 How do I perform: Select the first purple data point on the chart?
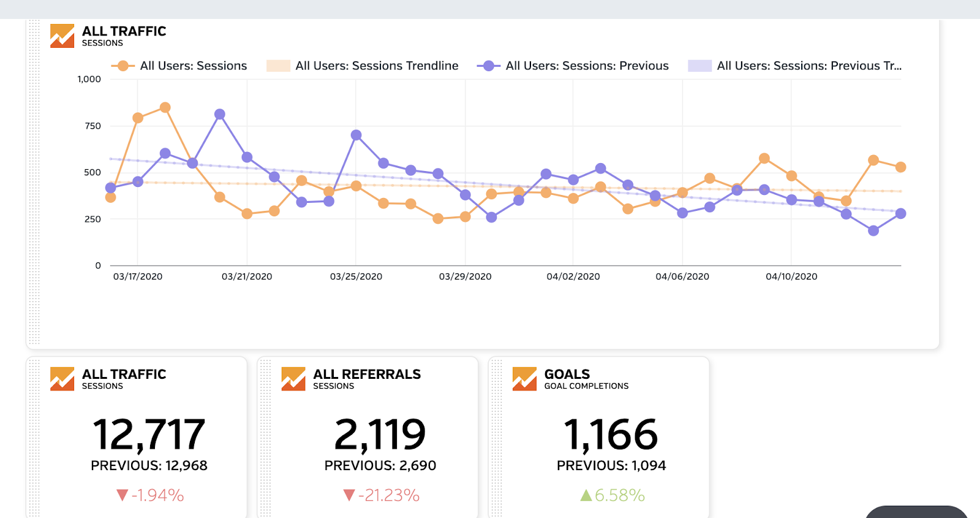[x=110, y=188]
